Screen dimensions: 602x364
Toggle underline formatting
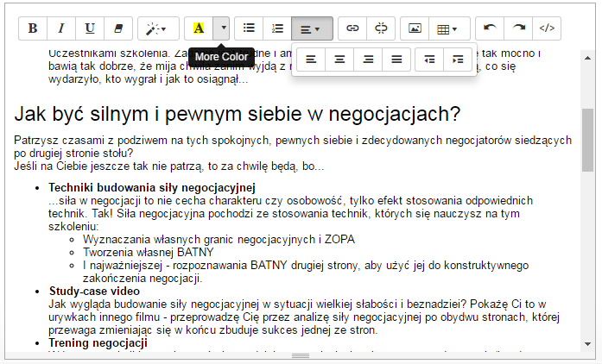pyautogui.click(x=90, y=28)
